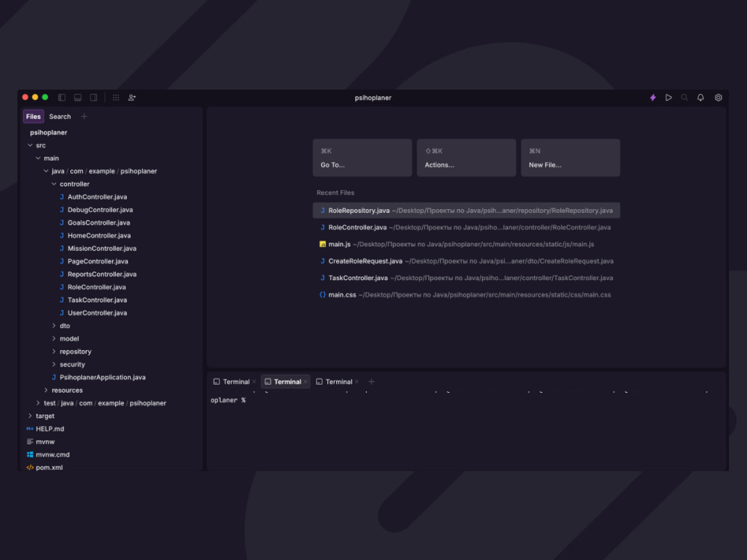
Task: Switch to the Files sidebar tab
Action: (34, 116)
